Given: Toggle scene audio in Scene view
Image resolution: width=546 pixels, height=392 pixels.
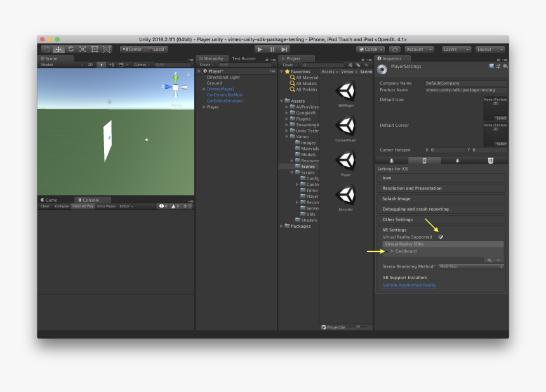Looking at the screenshot, I should click(111, 65).
